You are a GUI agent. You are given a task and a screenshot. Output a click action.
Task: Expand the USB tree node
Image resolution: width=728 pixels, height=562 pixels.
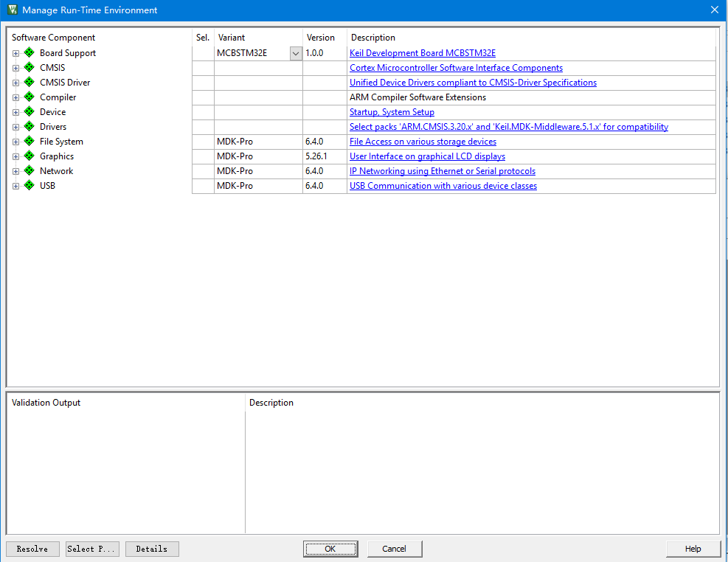pos(15,187)
